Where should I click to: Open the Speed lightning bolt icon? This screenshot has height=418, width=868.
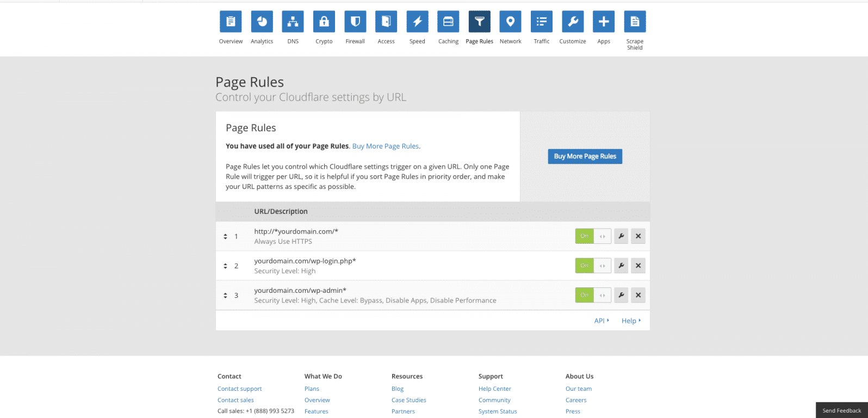417,22
